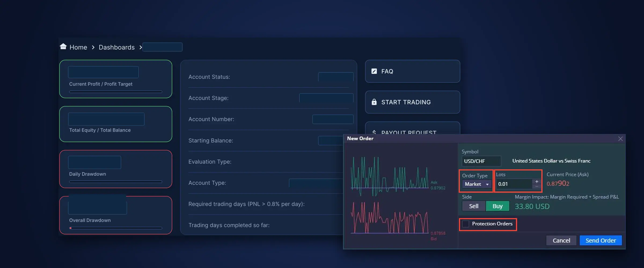Viewport: 644px width, 268px height.
Task: Click the Home house icon in breadcrumb
Action: click(x=63, y=47)
